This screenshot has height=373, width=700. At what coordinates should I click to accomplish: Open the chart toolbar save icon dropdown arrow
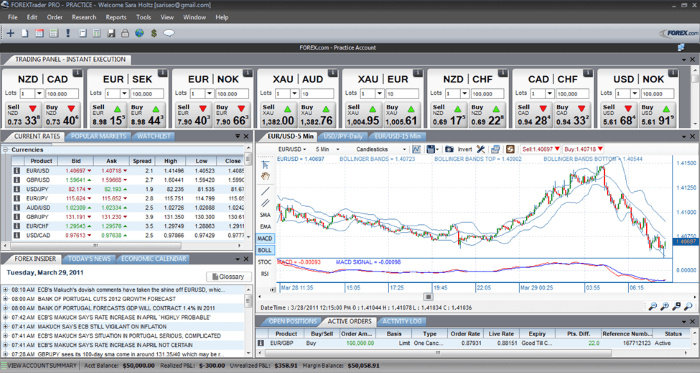tap(437, 149)
